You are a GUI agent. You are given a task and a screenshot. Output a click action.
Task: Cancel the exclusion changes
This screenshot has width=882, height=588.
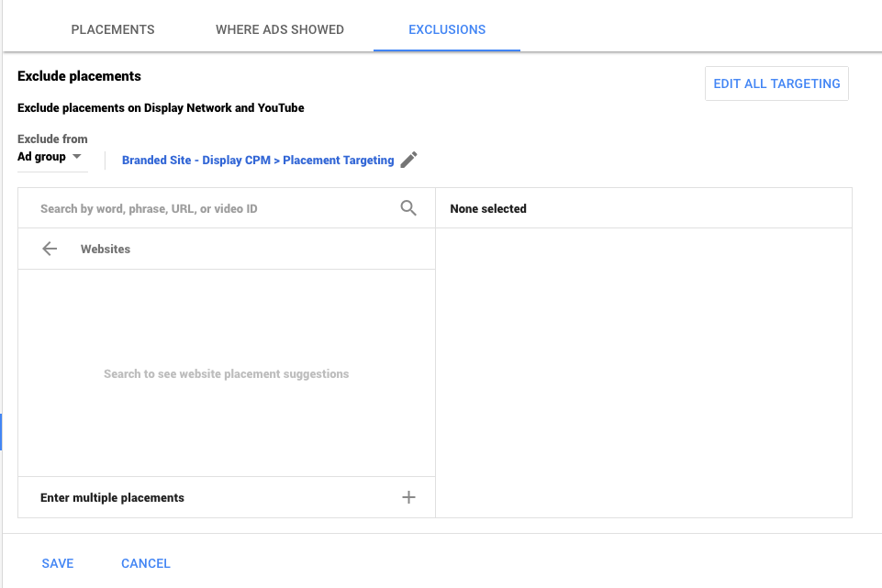(146, 563)
